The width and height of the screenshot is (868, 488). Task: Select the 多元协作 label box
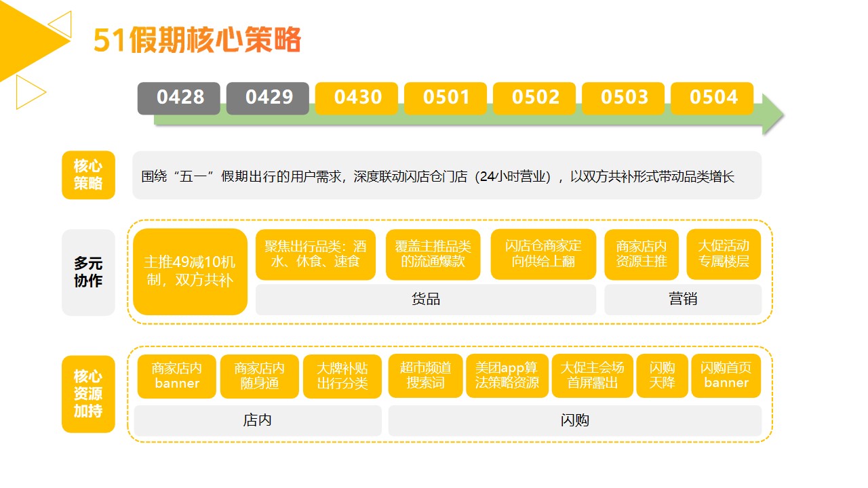pos(88,272)
